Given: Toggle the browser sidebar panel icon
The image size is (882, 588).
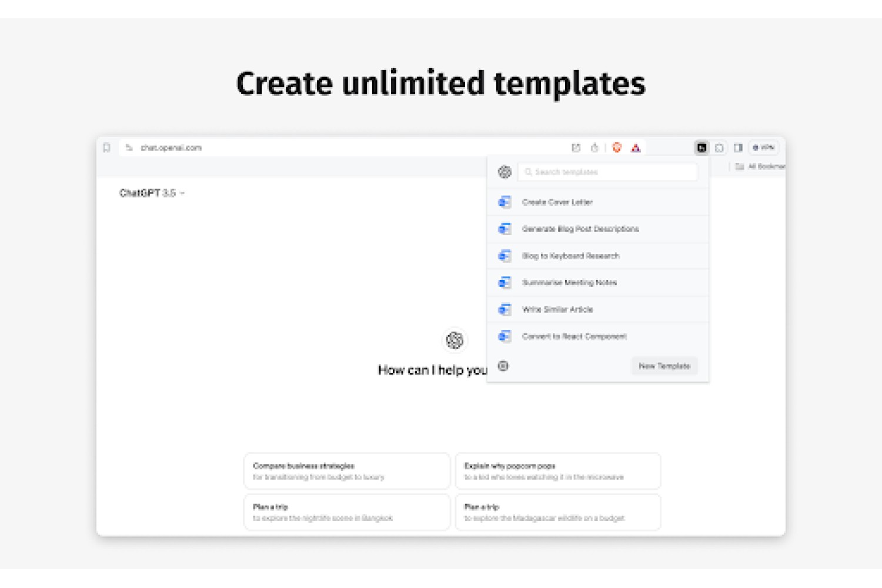Looking at the screenshot, I should click(x=738, y=148).
